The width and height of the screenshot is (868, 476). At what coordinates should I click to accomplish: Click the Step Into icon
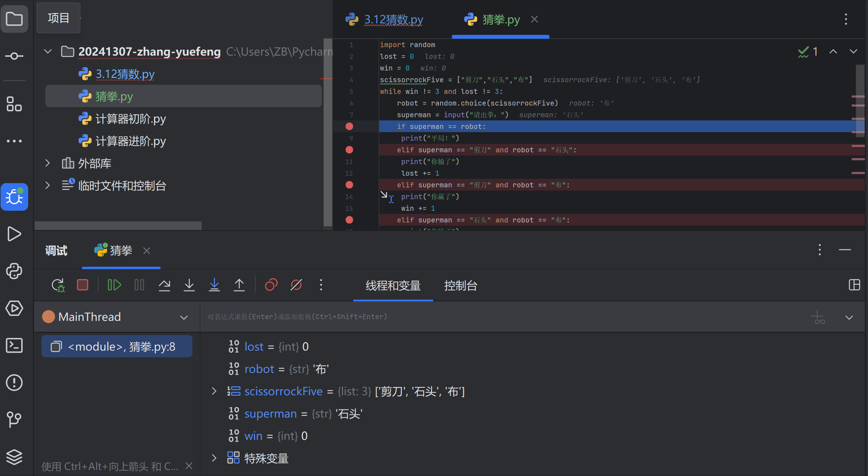point(189,285)
